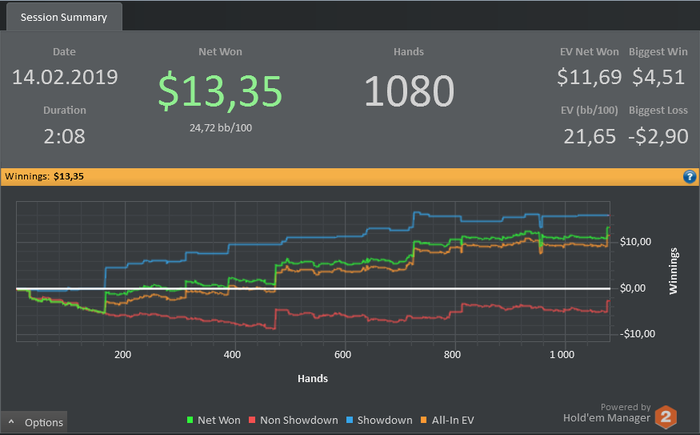Viewport: 700px width, 435px height.
Task: Toggle the Net Won green legend swatch
Action: [190, 420]
